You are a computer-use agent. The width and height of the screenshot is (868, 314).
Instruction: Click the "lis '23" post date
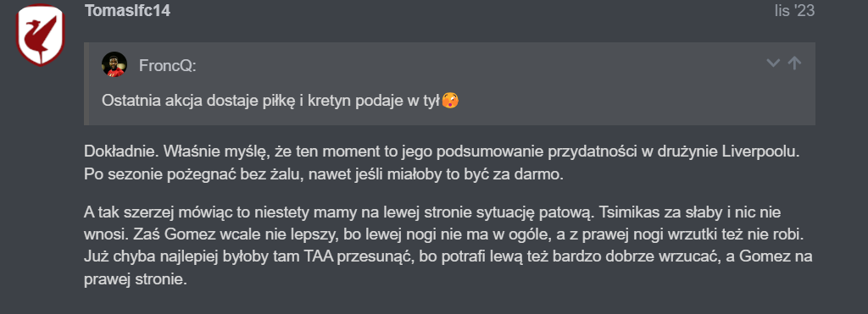click(x=794, y=10)
